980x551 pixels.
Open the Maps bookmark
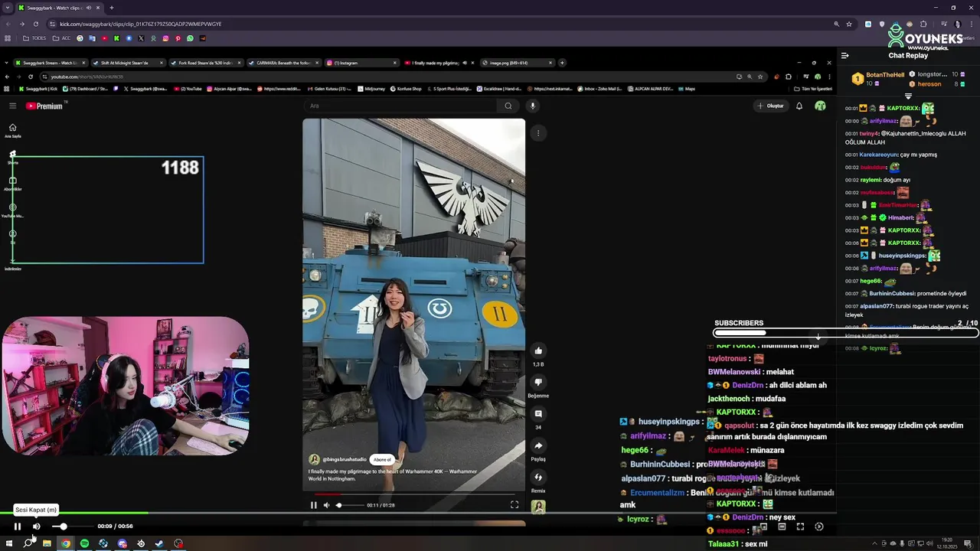coord(687,89)
